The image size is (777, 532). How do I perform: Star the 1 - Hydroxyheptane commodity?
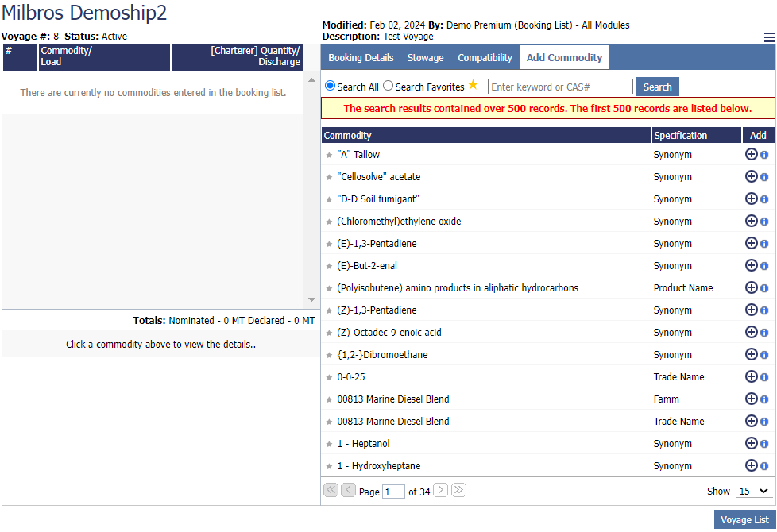pos(329,466)
